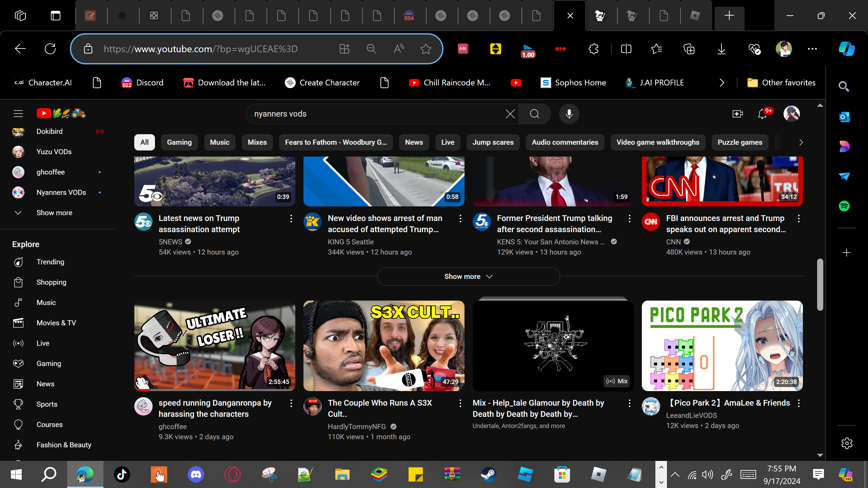Screen dimensions: 868x488
Task: Expand subscriptions with Show more
Action: pos(54,213)
